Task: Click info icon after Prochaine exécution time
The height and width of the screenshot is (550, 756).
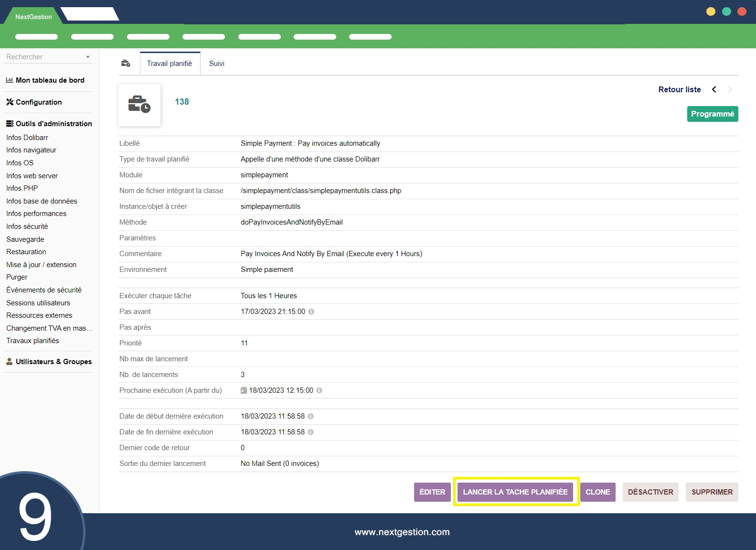Action: 319,390
